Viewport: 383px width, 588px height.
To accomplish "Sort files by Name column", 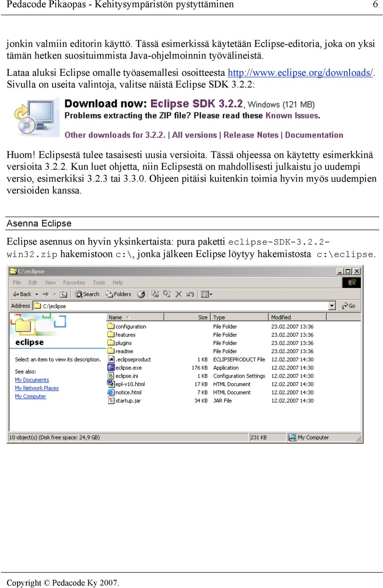I will (135, 317).
